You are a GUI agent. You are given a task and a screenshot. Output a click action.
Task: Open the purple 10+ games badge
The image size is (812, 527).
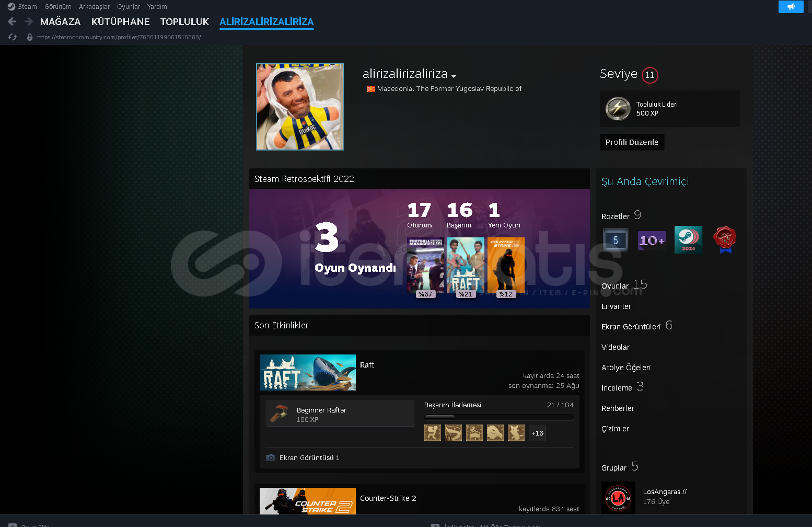652,240
